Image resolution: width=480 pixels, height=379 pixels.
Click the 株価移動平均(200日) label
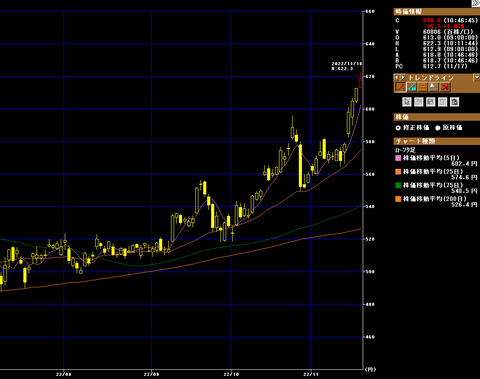435,199
